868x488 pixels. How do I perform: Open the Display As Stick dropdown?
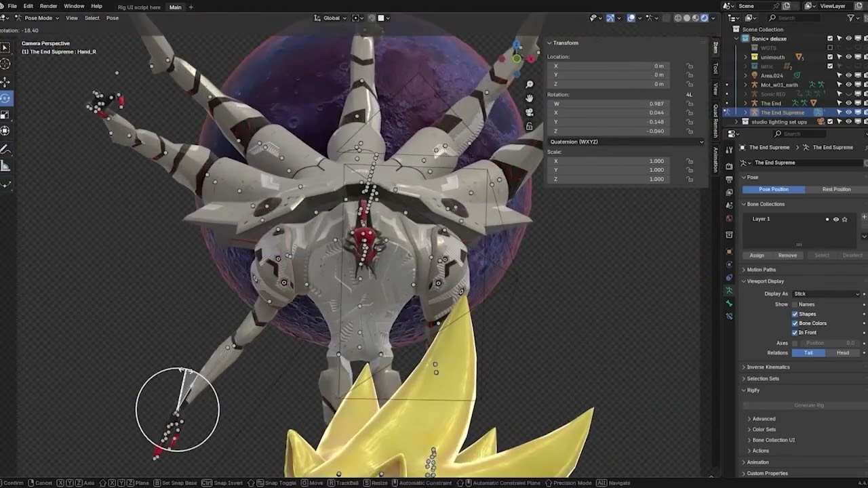(826, 293)
